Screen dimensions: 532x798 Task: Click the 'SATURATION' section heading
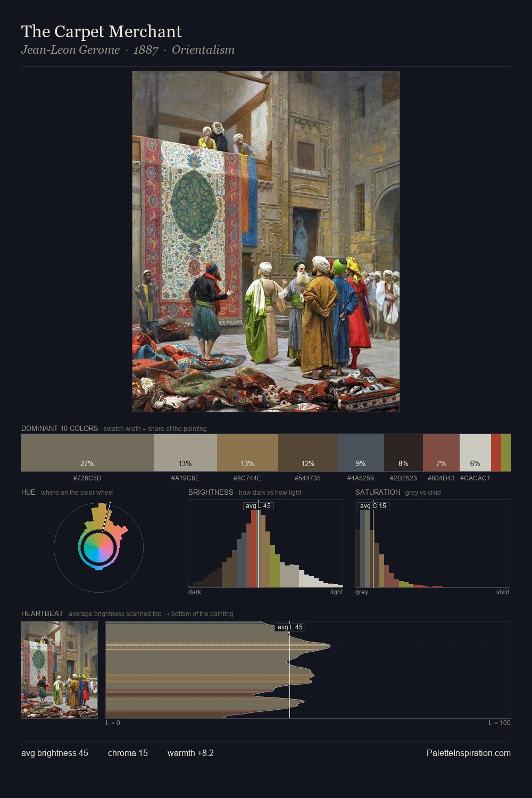point(378,492)
